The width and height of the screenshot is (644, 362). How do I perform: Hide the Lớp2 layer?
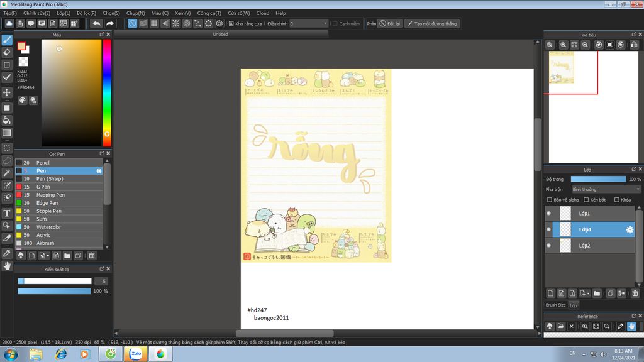(548, 246)
